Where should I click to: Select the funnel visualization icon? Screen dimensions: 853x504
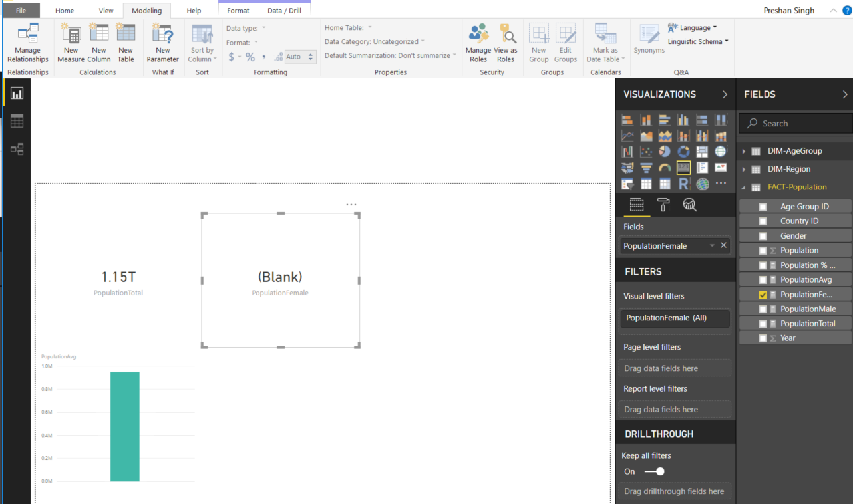tap(646, 168)
